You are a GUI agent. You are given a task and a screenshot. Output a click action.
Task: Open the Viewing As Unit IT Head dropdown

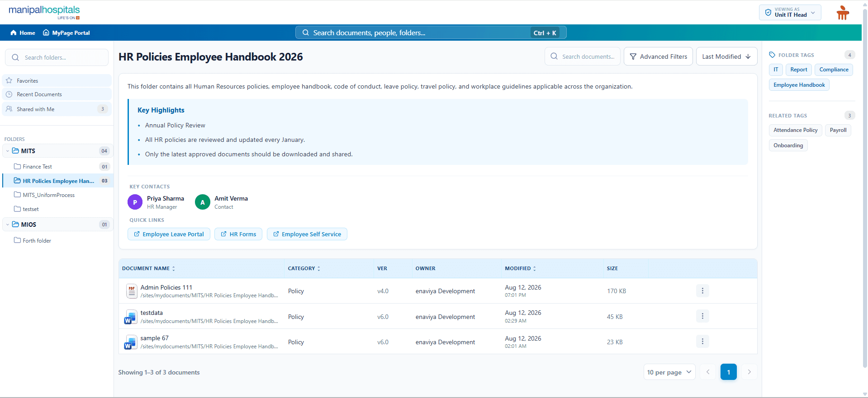click(x=790, y=12)
